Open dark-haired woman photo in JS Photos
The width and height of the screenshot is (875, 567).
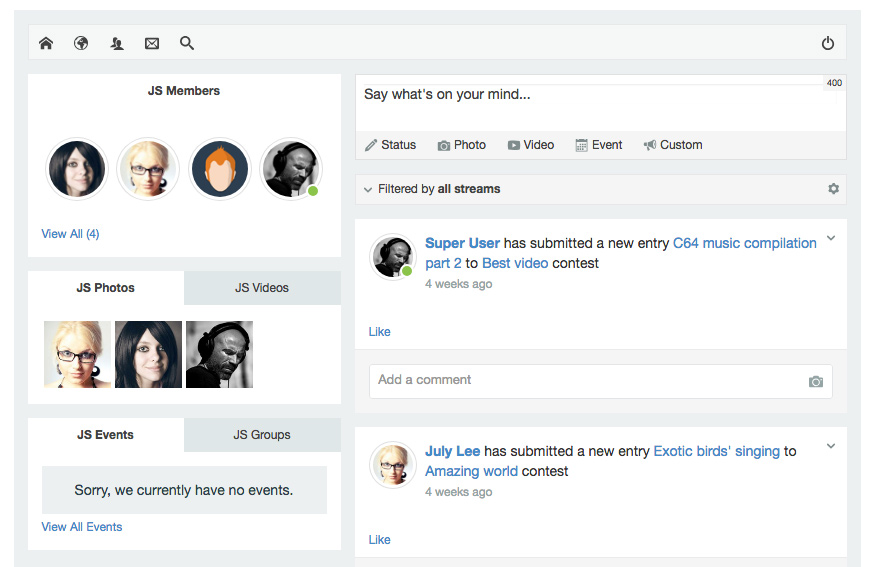[x=148, y=354]
